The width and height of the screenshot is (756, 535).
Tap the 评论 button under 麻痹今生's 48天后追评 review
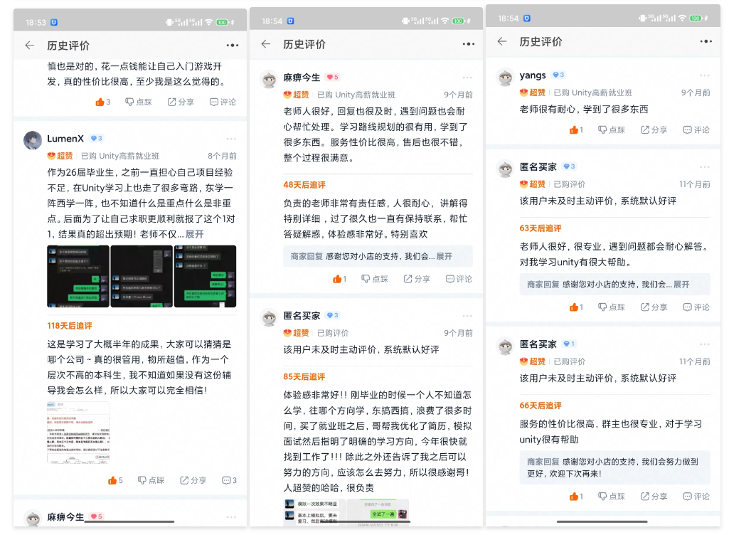459,279
